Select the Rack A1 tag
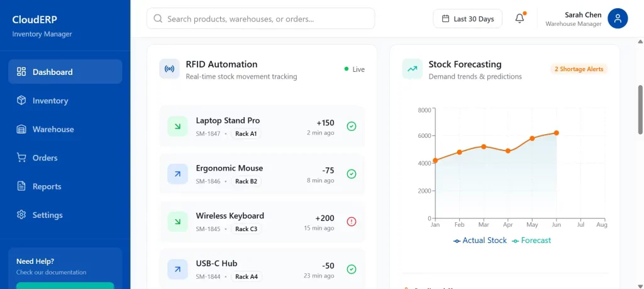The image size is (644, 289). pos(246,133)
